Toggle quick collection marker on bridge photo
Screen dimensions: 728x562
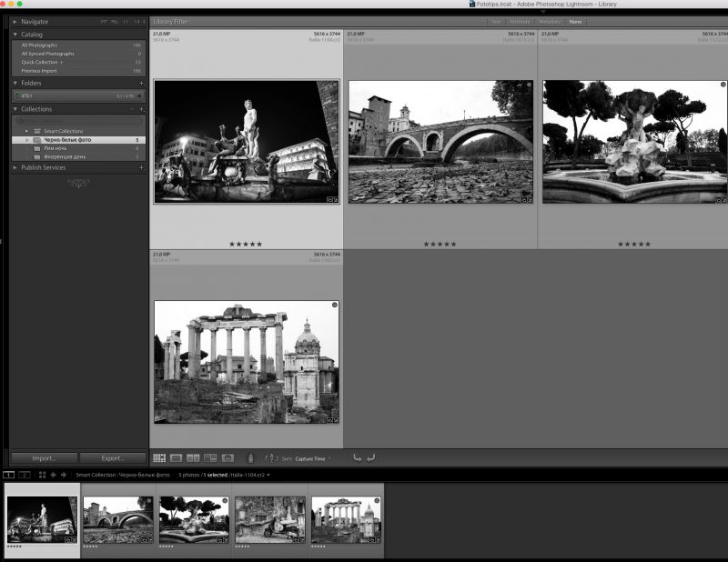(x=529, y=85)
